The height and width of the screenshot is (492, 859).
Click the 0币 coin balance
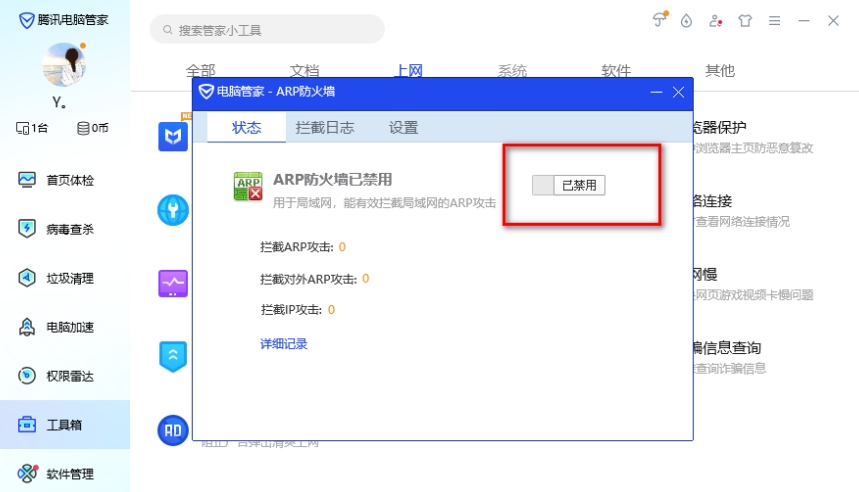click(93, 128)
